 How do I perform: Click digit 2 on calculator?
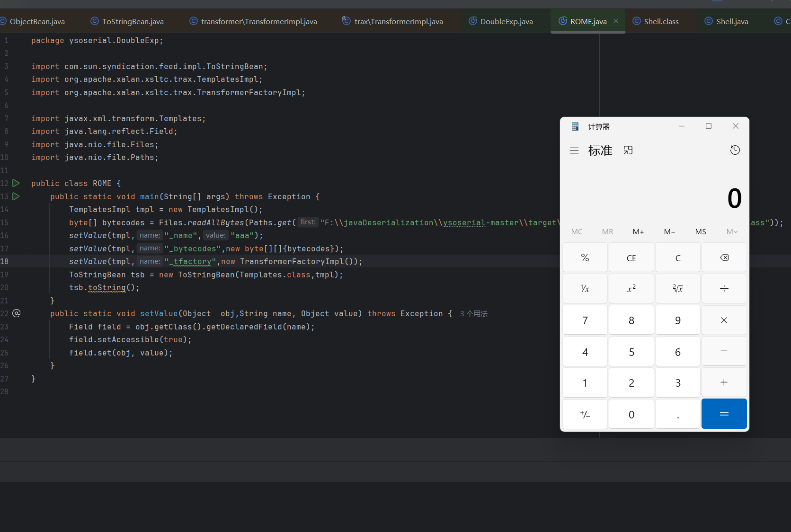point(631,382)
